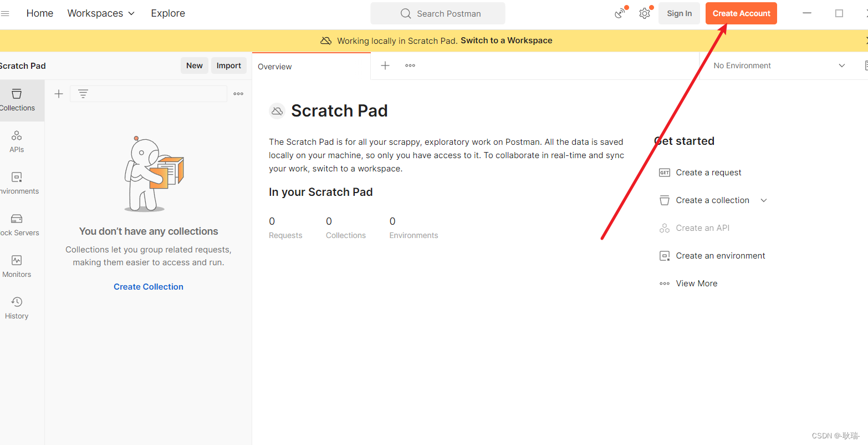Select the History sidebar icon
Image resolution: width=868 pixels, height=445 pixels.
tap(17, 309)
